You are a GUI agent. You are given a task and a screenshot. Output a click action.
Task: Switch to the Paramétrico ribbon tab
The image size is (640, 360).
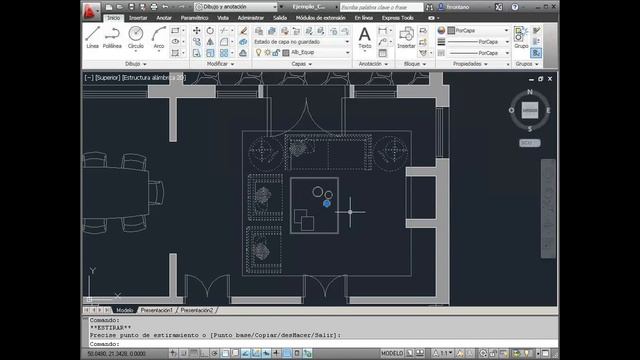pyautogui.click(x=194, y=18)
